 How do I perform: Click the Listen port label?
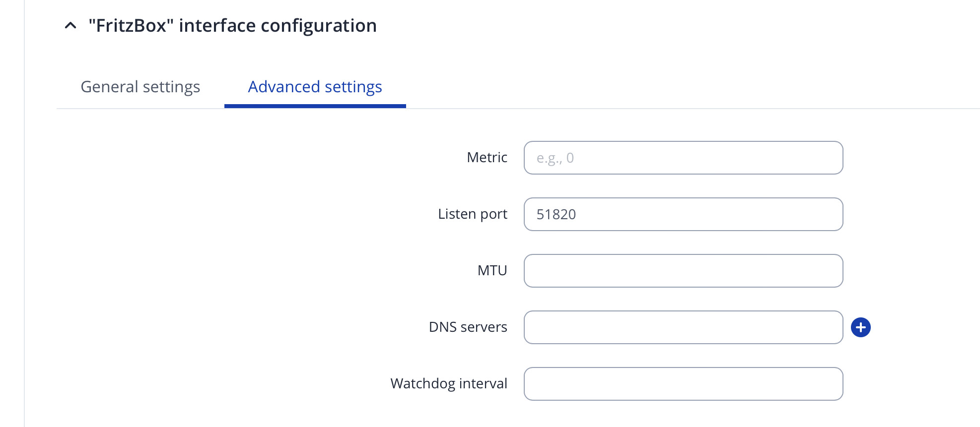(x=472, y=214)
